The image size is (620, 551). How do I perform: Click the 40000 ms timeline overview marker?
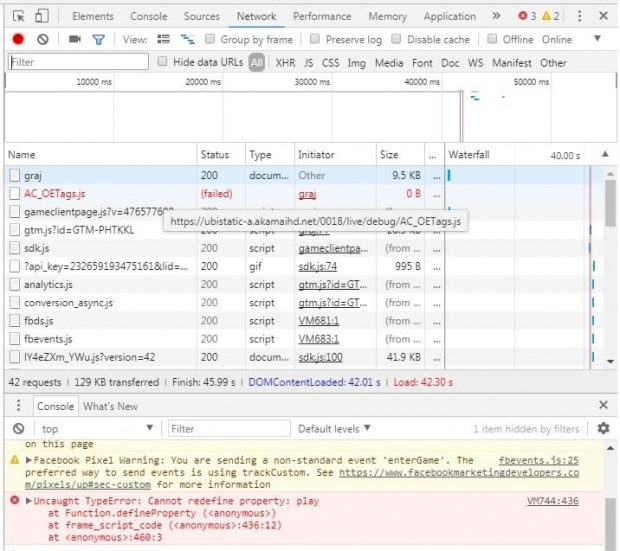422,82
